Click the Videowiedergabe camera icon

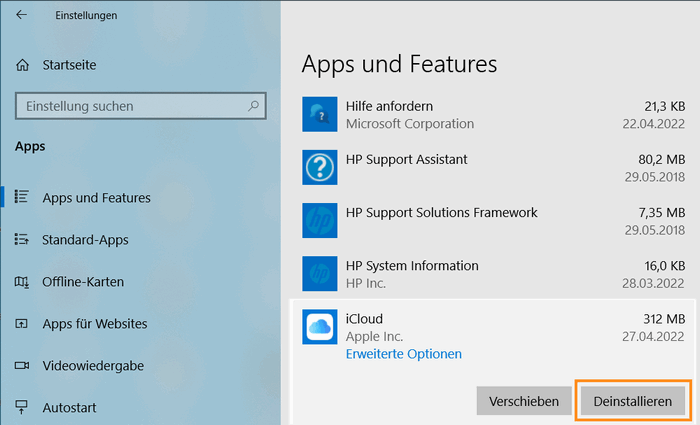[21, 366]
